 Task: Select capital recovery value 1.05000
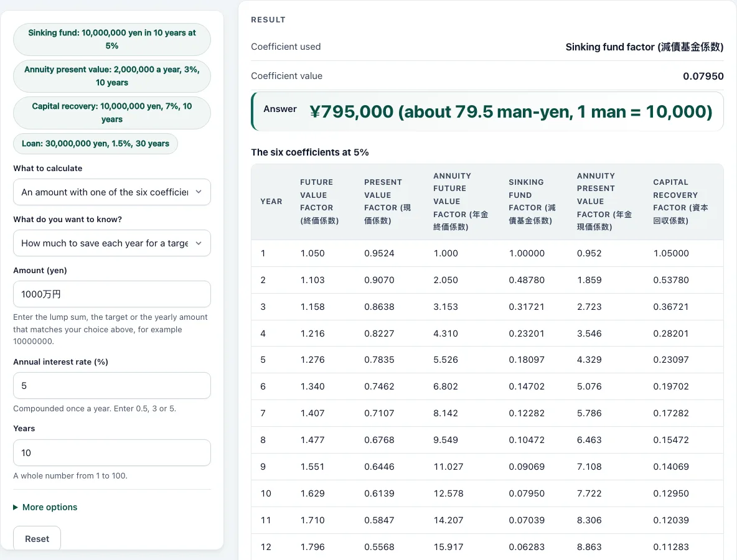click(x=671, y=253)
